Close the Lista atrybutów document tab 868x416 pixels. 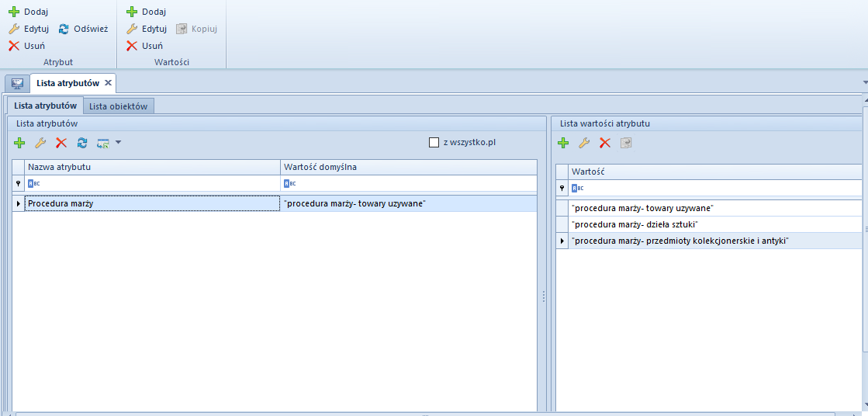pos(109,82)
